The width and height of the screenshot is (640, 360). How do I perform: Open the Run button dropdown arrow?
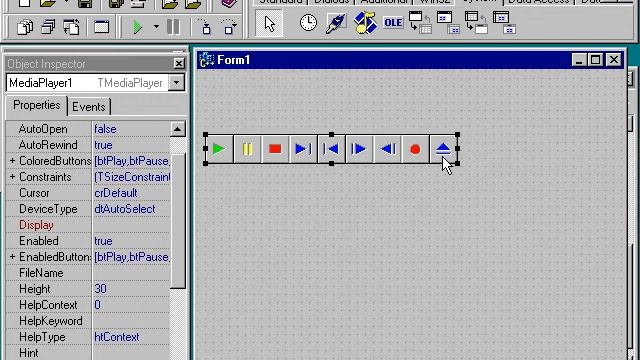pos(156,27)
